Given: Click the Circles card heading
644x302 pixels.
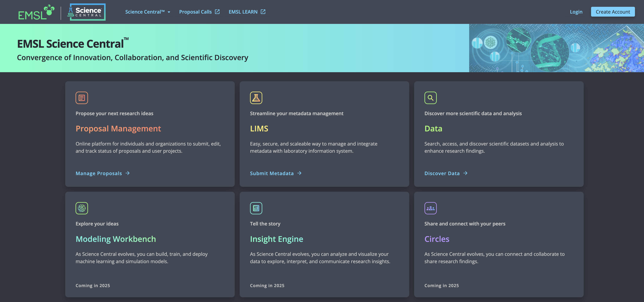Looking at the screenshot, I should point(437,239).
